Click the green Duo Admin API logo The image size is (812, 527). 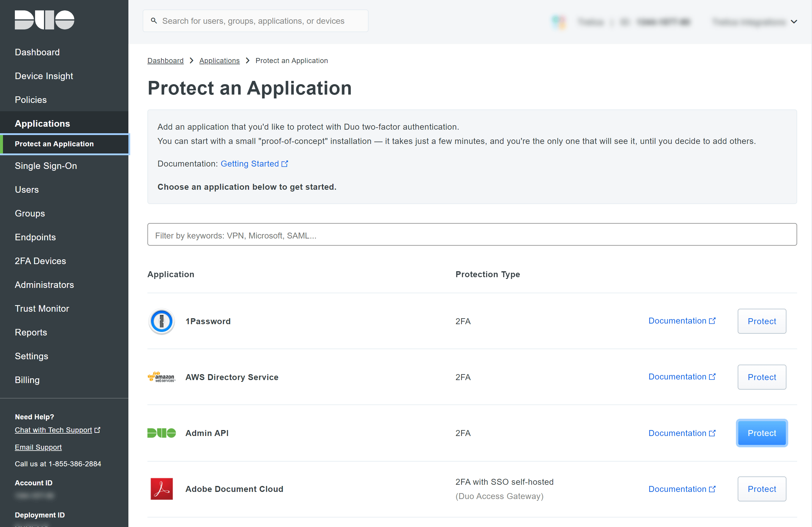point(161,433)
